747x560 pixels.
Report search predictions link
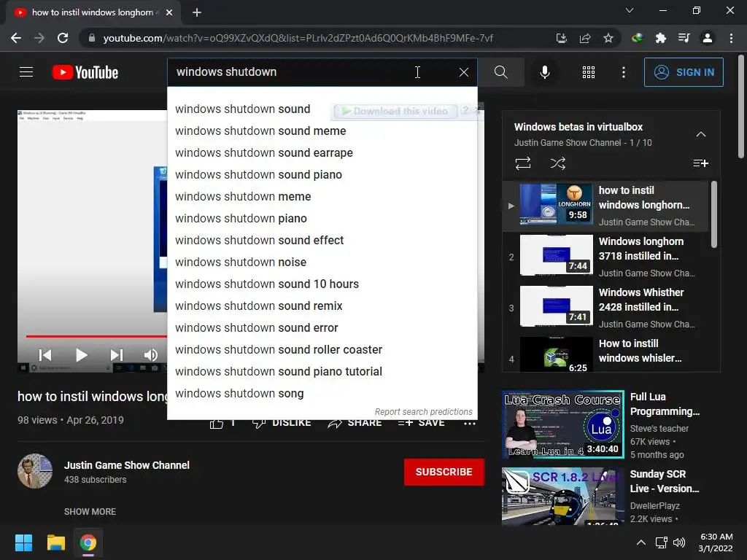[423, 411]
